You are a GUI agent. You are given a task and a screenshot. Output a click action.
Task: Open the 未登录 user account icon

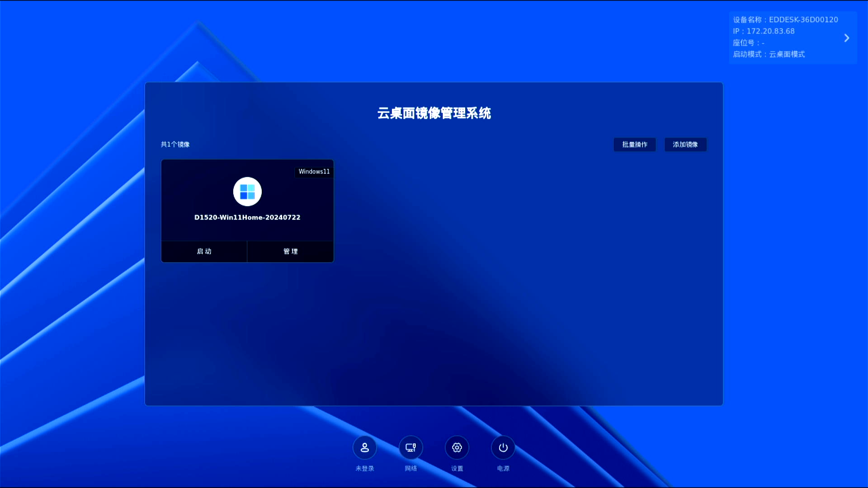(364, 447)
